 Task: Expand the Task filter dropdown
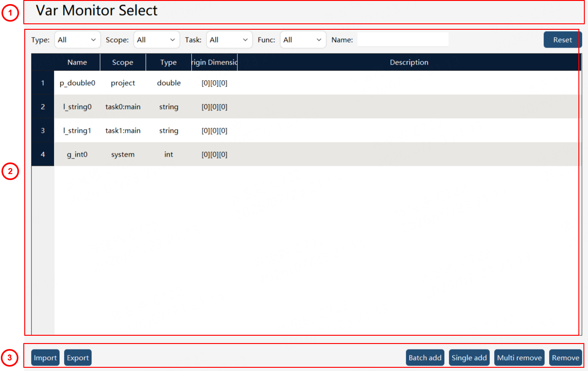point(229,40)
